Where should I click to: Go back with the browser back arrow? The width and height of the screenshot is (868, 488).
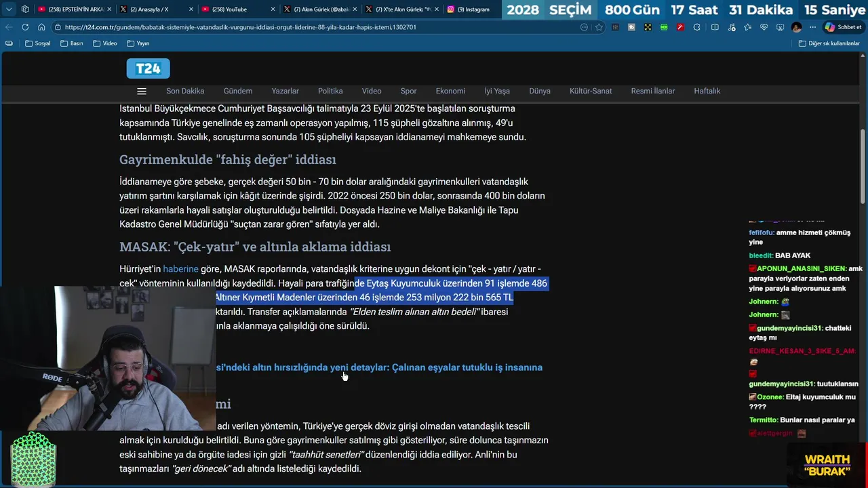tap(9, 27)
